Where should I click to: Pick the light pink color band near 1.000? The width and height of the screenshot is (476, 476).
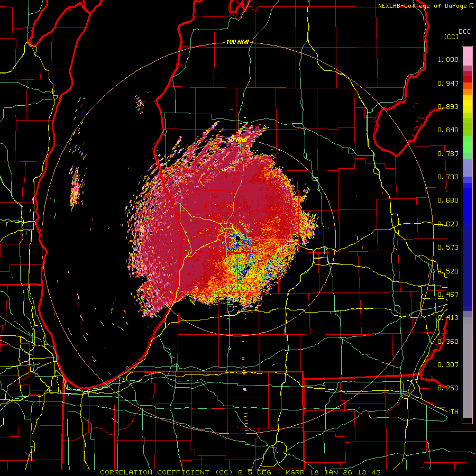pyautogui.click(x=467, y=57)
